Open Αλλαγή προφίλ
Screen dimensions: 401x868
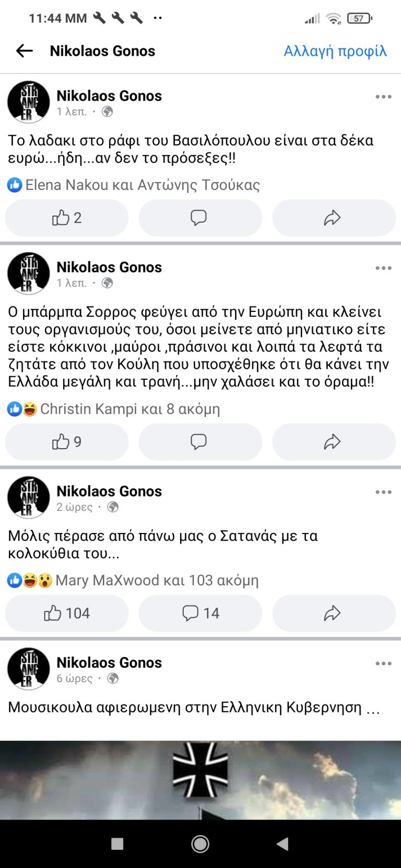point(335,51)
